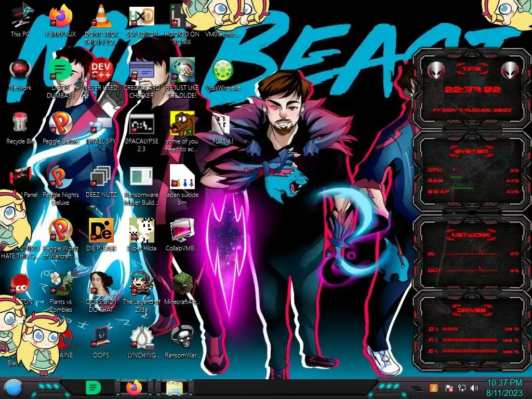Select the widget date text Friday 11 August 2023
Viewport: 532px width, 399px height.
point(472,110)
